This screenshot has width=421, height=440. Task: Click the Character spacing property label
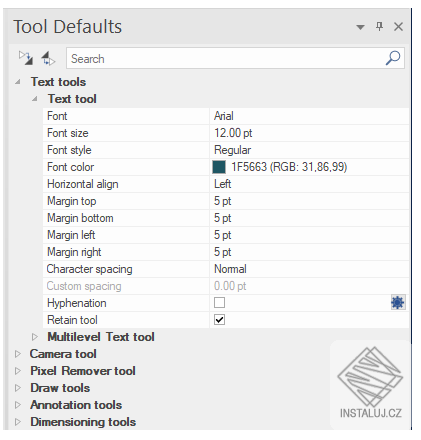point(89,269)
